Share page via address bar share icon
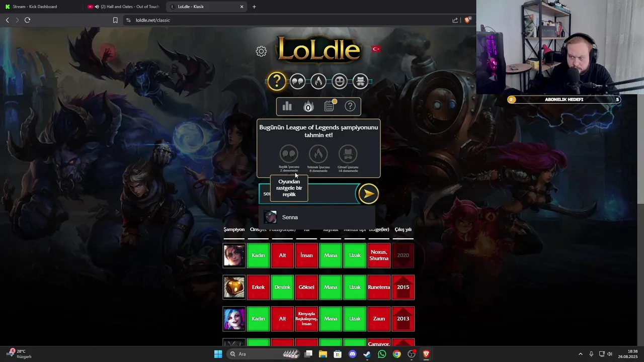Image resolution: width=644 pixels, height=362 pixels. pos(455,20)
